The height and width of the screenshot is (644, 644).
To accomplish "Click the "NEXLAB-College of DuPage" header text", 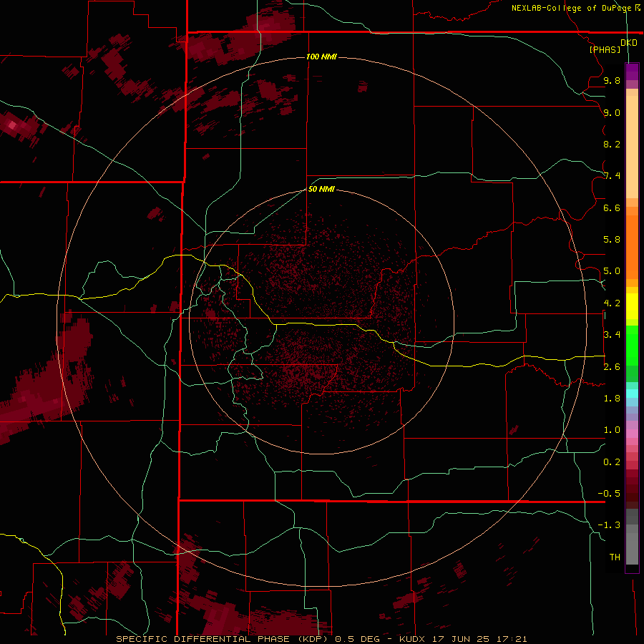I will click(571, 8).
